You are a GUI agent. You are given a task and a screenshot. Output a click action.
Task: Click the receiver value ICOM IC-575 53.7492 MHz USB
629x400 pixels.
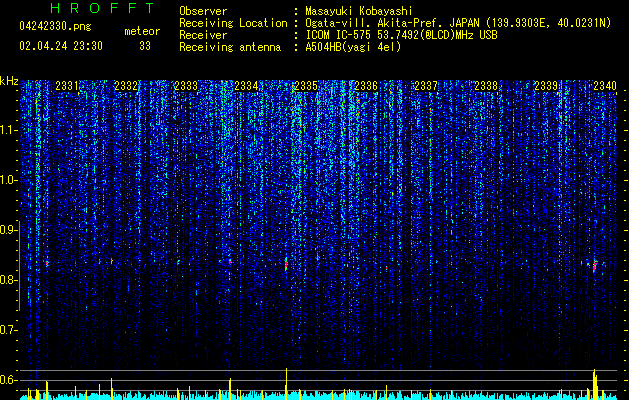pyautogui.click(x=401, y=35)
